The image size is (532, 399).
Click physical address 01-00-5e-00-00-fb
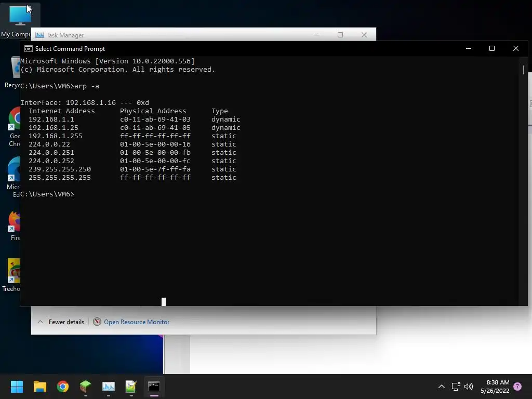tap(155, 153)
